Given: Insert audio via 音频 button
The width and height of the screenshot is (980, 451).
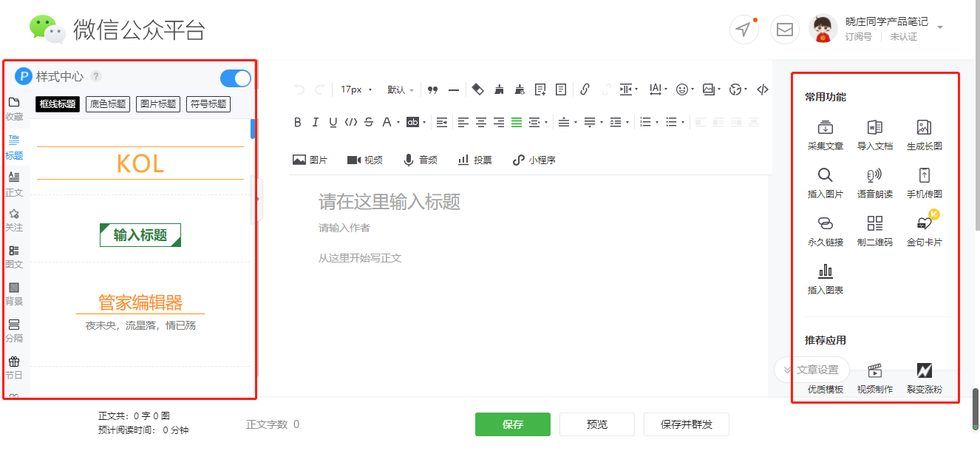Looking at the screenshot, I should (420, 160).
